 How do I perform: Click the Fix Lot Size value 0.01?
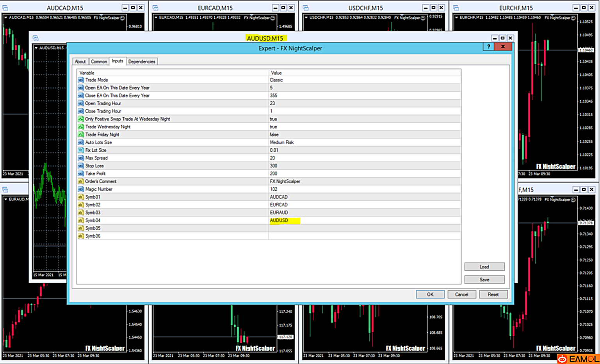(274, 150)
